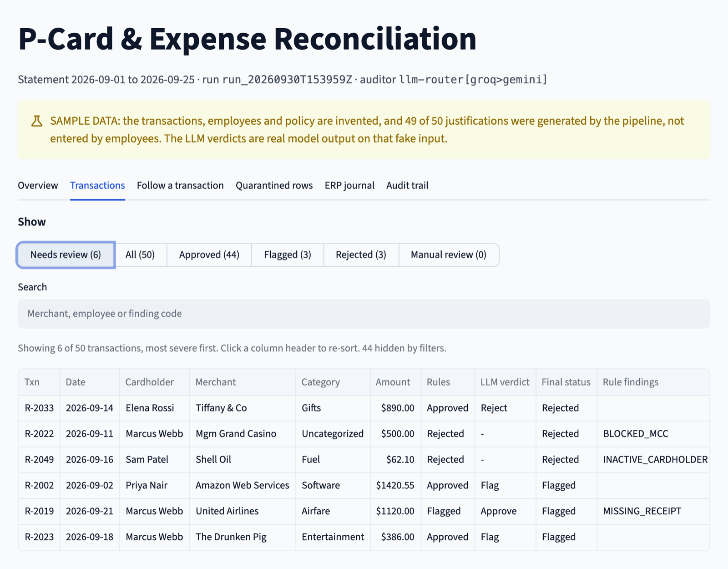Sort by the Merchant column header
Screen dimensions: 728x569
[243, 382]
